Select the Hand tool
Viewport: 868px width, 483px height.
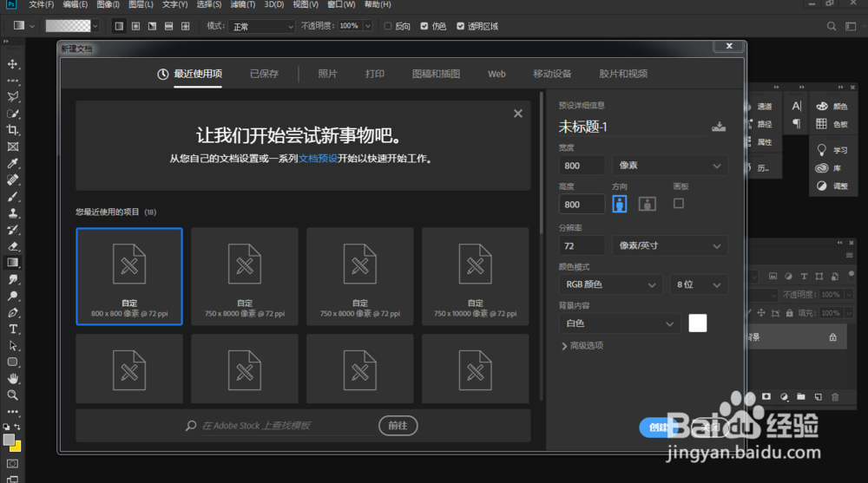coord(13,379)
